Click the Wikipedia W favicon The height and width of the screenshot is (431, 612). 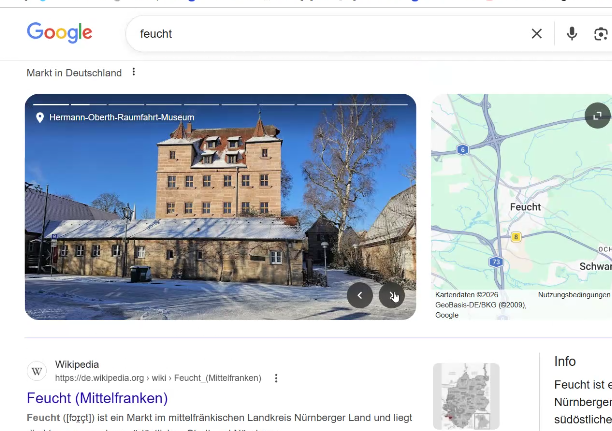click(37, 371)
